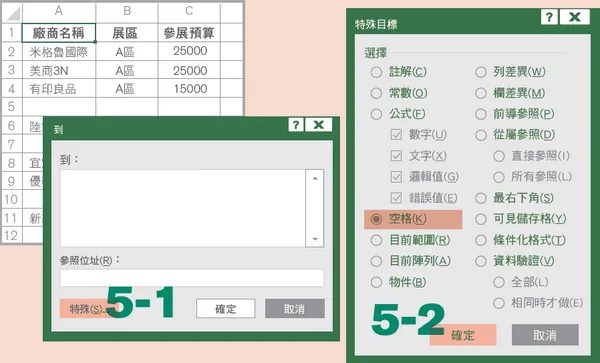Screen dimensions: 600x363
Task: Toggle the 文字(X) checkbox
Action: (x=396, y=156)
